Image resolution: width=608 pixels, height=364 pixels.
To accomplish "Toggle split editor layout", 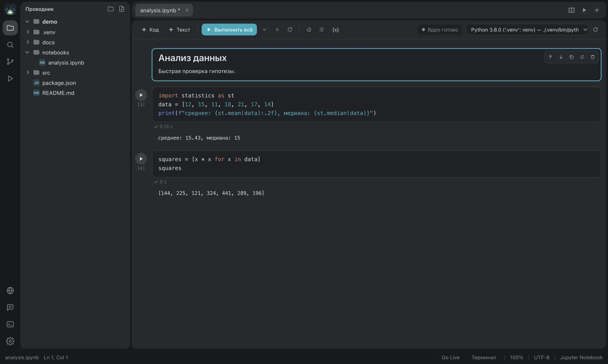I will (572, 10).
